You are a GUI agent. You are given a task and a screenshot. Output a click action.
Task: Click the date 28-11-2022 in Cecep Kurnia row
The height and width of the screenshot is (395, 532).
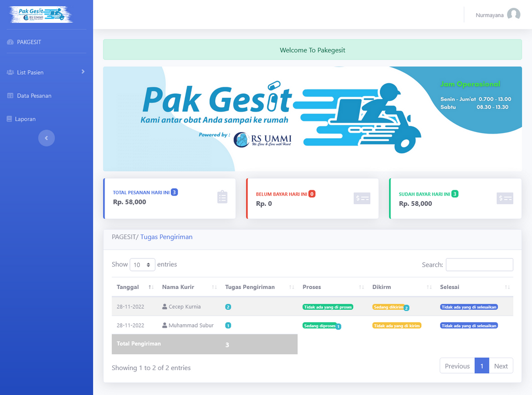(x=130, y=307)
